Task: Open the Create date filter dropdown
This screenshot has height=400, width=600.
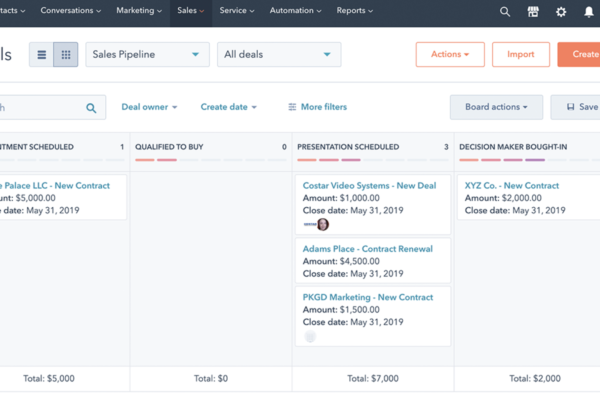Action: pyautogui.click(x=228, y=107)
